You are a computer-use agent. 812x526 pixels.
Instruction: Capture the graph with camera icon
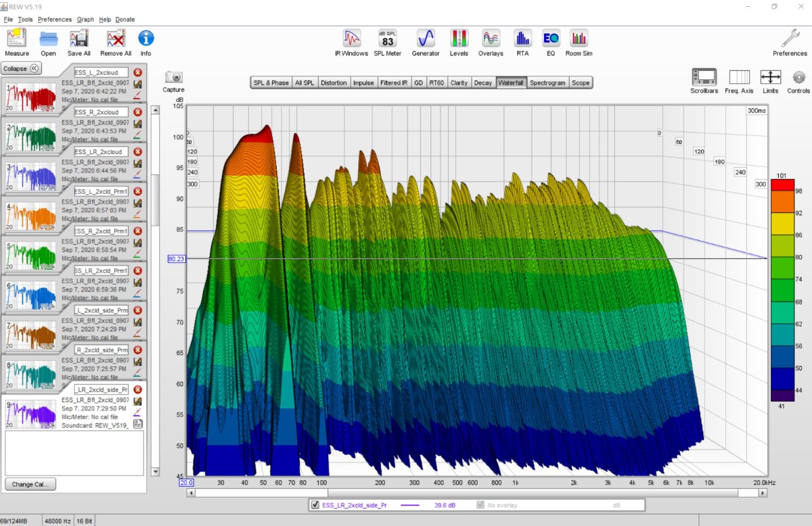coord(174,78)
